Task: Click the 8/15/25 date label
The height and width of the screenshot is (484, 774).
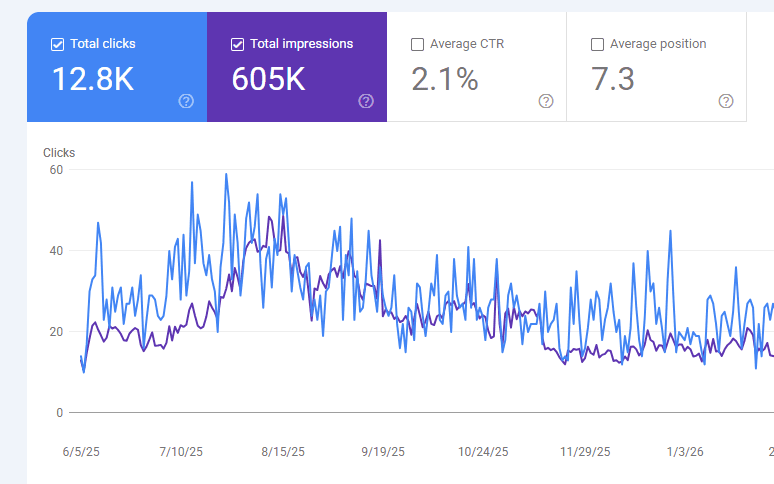Action: (283, 451)
